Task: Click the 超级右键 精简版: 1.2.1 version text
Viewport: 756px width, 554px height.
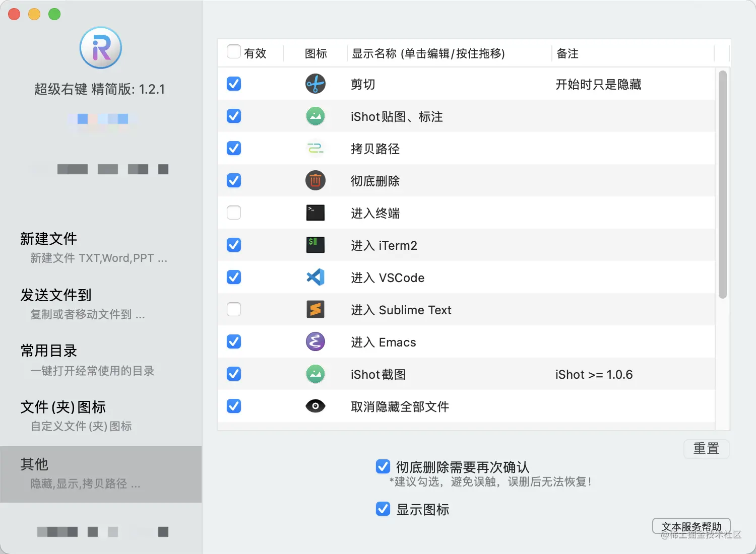Action: 100,89
